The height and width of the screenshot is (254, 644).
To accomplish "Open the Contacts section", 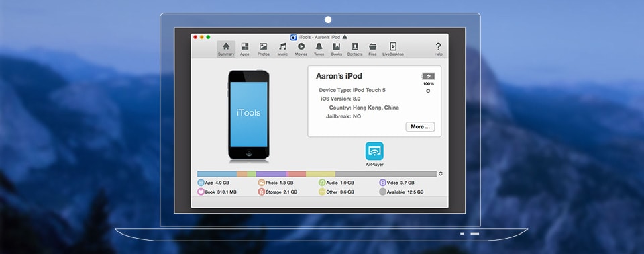I will (x=354, y=49).
